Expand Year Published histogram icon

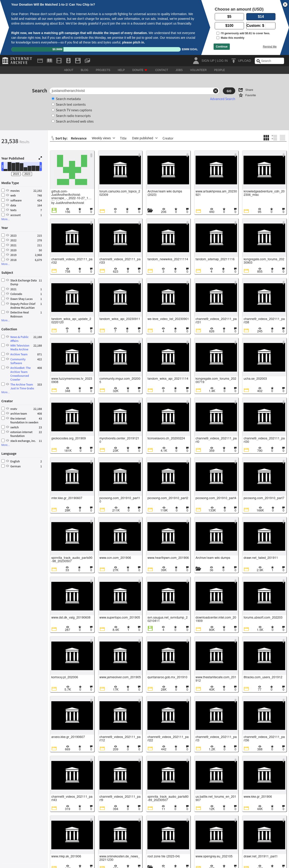coord(40,158)
